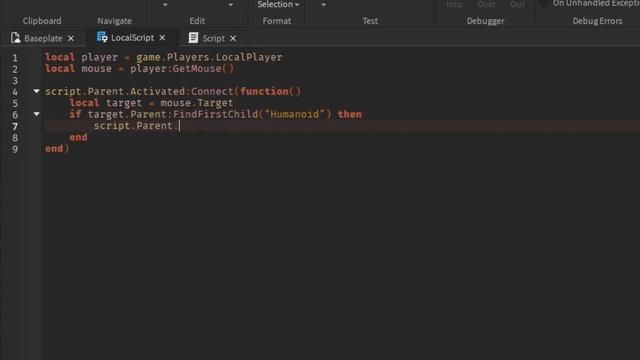Click line number 7 in gutter
640x360 pixels.
pos(15,126)
